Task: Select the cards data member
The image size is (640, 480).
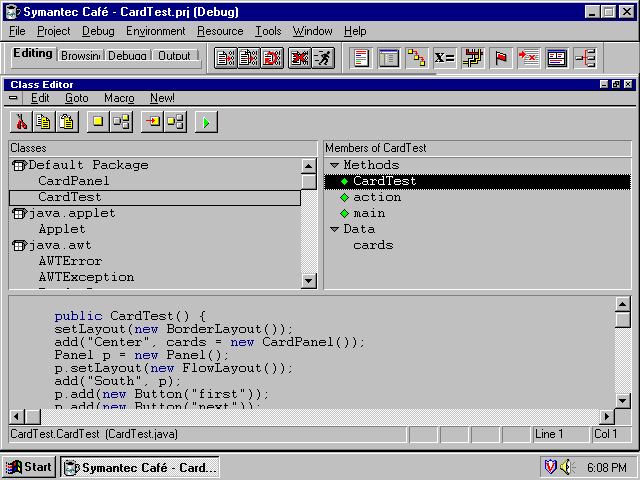Action: [x=373, y=246]
